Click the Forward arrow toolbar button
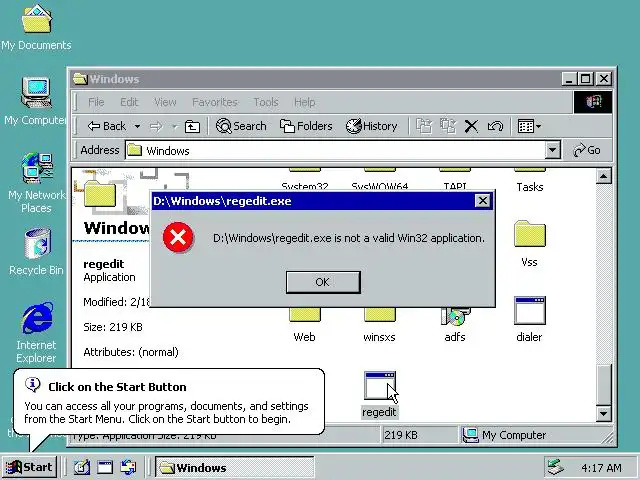 tap(156, 127)
